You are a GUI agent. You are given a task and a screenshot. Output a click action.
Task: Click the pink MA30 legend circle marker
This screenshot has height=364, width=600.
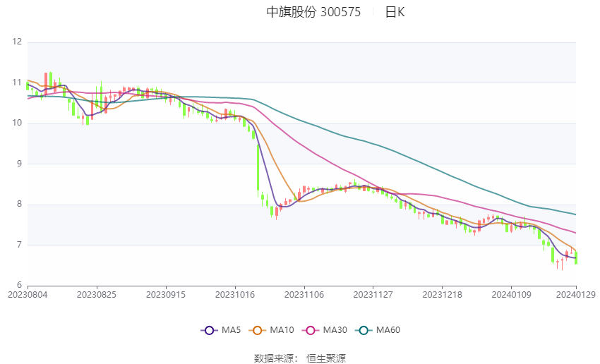click(x=308, y=329)
